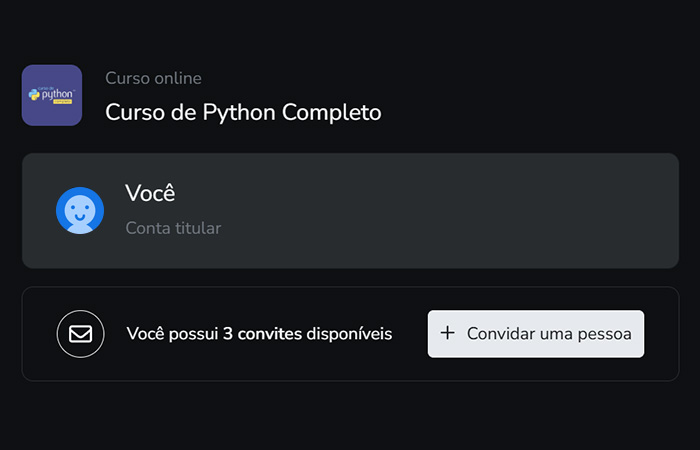Click the Conta titular subtitle
The image size is (700, 450).
pos(173,228)
